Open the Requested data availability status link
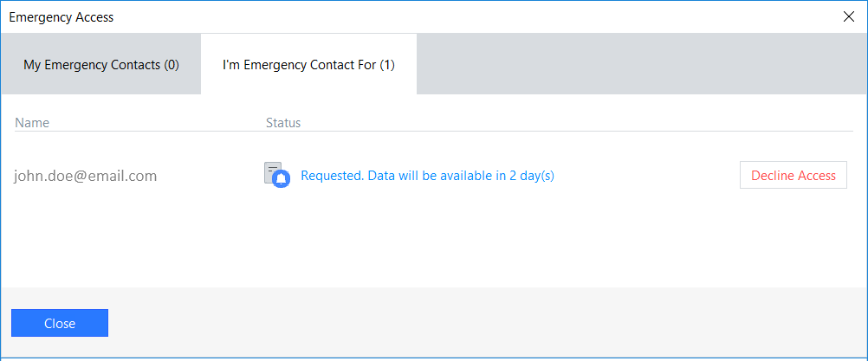The image size is (868, 361). pos(427,176)
